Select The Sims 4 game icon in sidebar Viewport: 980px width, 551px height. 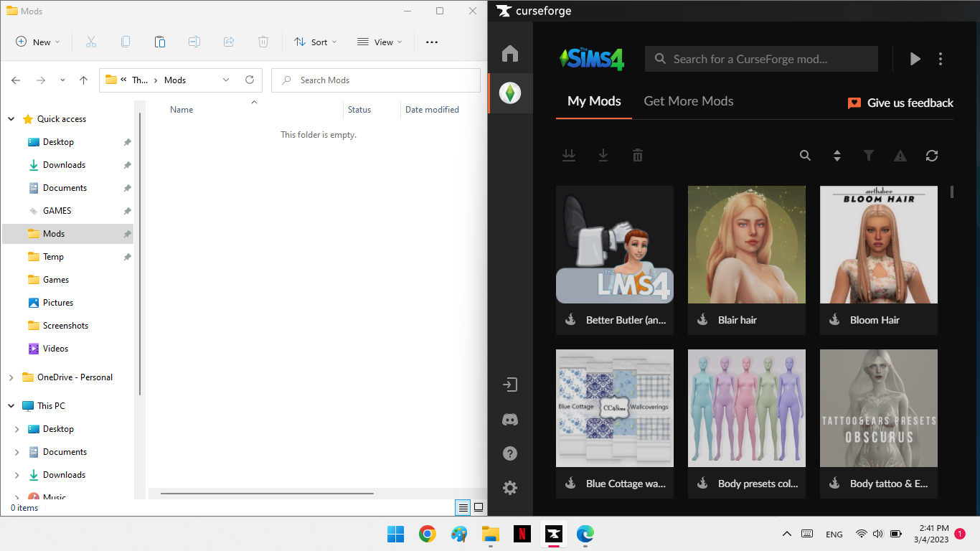coord(510,93)
